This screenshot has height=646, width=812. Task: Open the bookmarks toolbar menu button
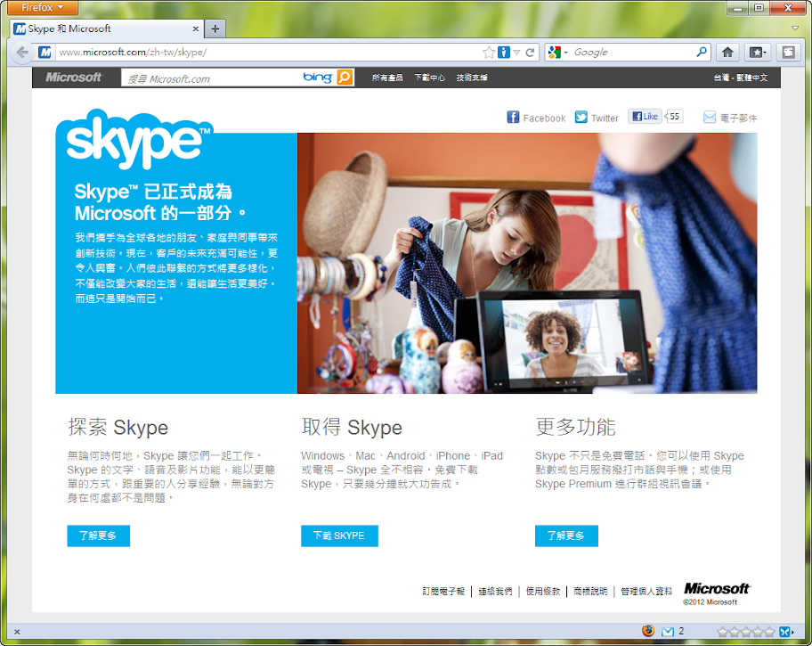click(759, 52)
